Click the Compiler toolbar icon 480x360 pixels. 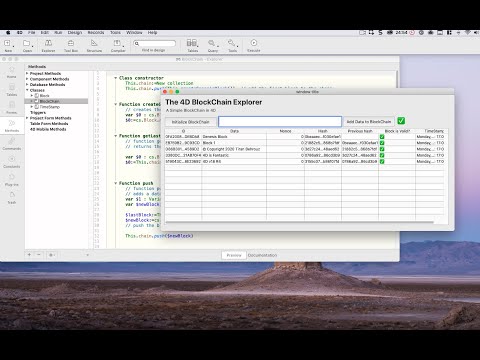point(117,43)
